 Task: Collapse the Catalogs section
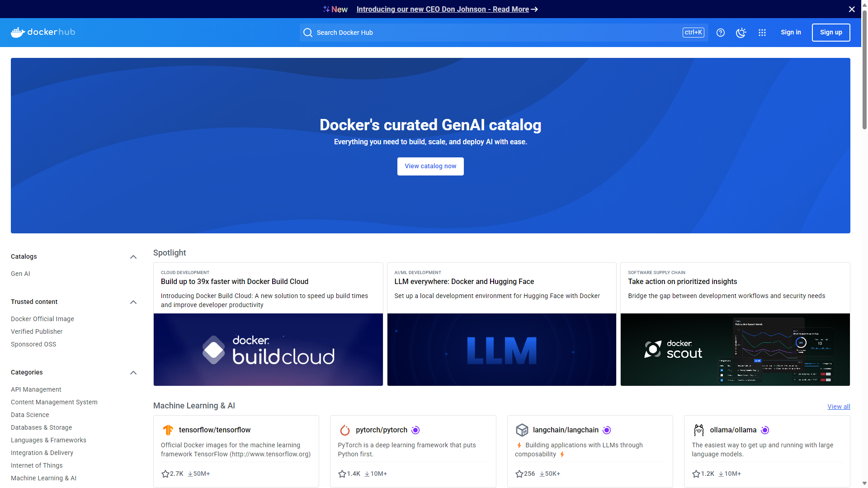click(133, 257)
